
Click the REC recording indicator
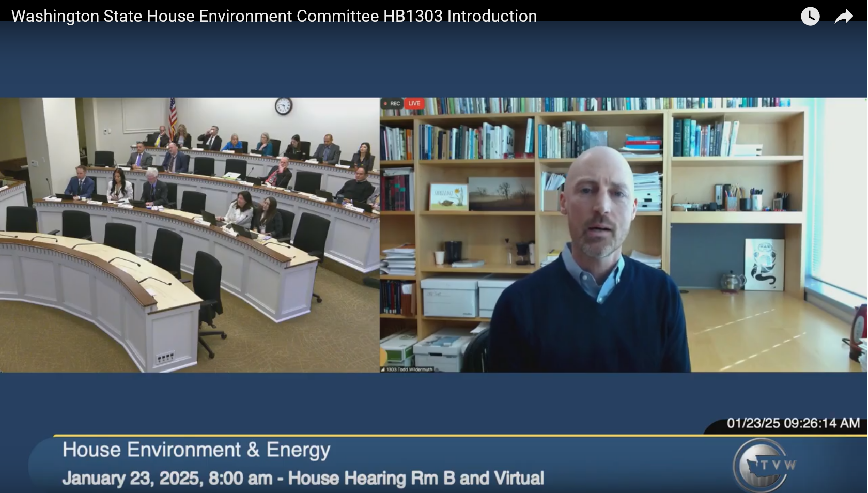tap(392, 103)
